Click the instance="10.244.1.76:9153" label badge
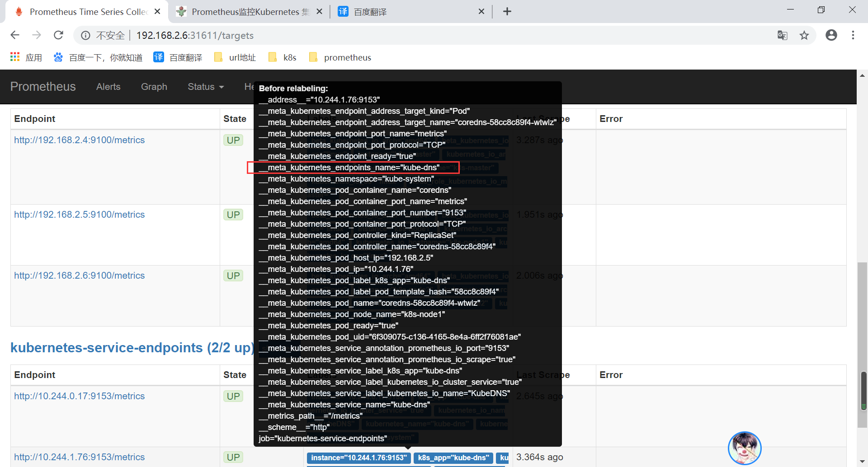Screen dimensions: 868x467 coord(359,458)
